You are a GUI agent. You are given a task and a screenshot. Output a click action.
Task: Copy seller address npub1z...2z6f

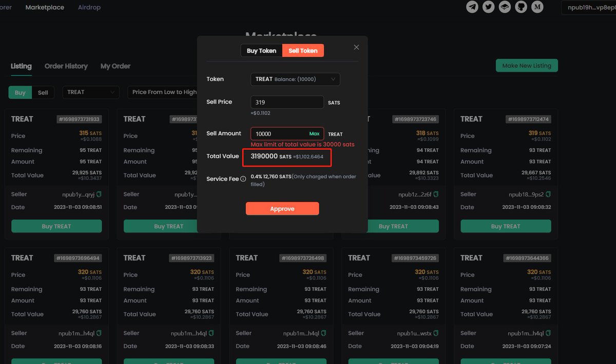coord(436,194)
